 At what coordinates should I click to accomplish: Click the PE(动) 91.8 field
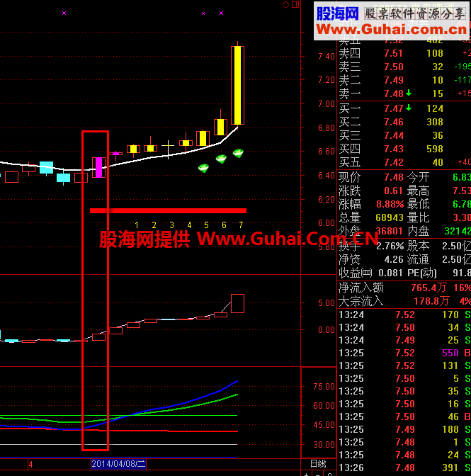439,273
